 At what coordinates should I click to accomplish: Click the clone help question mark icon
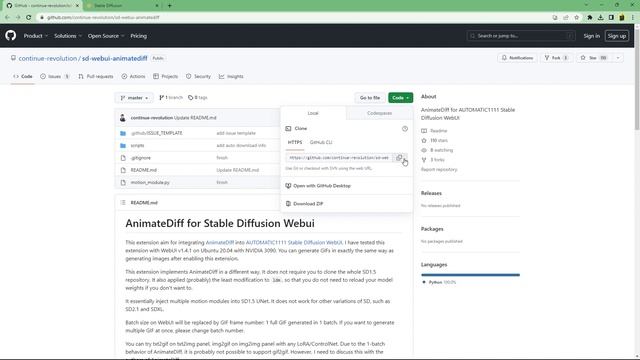coord(404,129)
